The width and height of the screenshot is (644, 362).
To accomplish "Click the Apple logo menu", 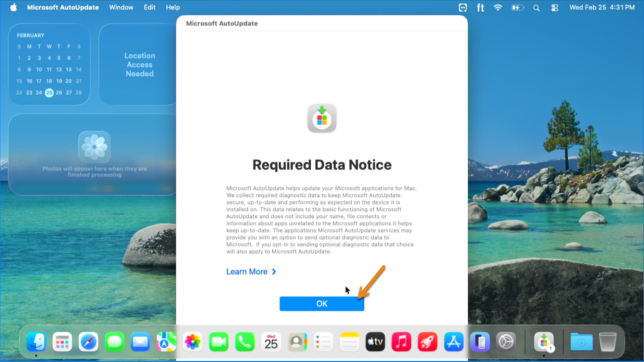I will (13, 7).
